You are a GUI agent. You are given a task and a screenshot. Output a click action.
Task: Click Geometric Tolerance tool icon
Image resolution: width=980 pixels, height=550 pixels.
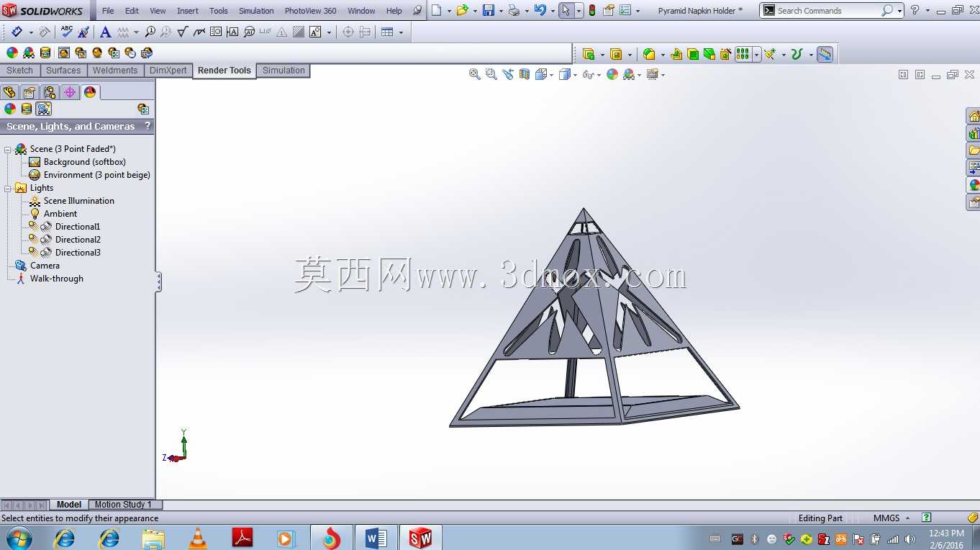216,32
